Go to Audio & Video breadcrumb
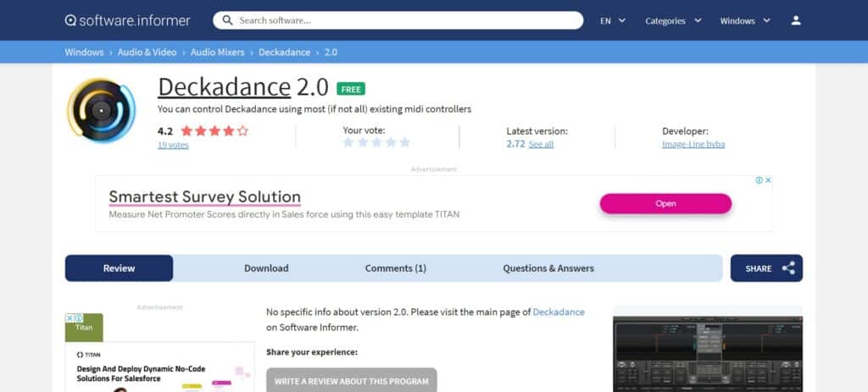Image resolution: width=868 pixels, height=392 pixels. tap(147, 52)
